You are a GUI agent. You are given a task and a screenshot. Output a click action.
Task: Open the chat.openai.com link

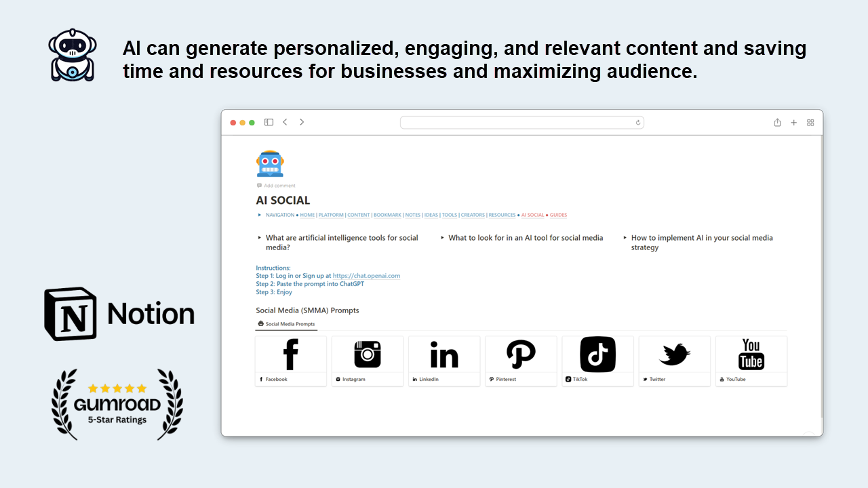coord(366,276)
